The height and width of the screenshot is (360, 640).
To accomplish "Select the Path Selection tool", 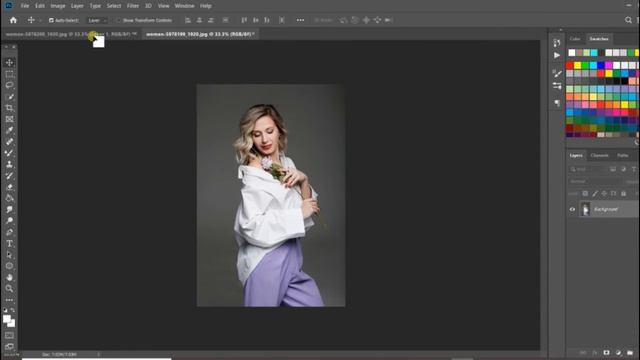I will [x=9, y=255].
